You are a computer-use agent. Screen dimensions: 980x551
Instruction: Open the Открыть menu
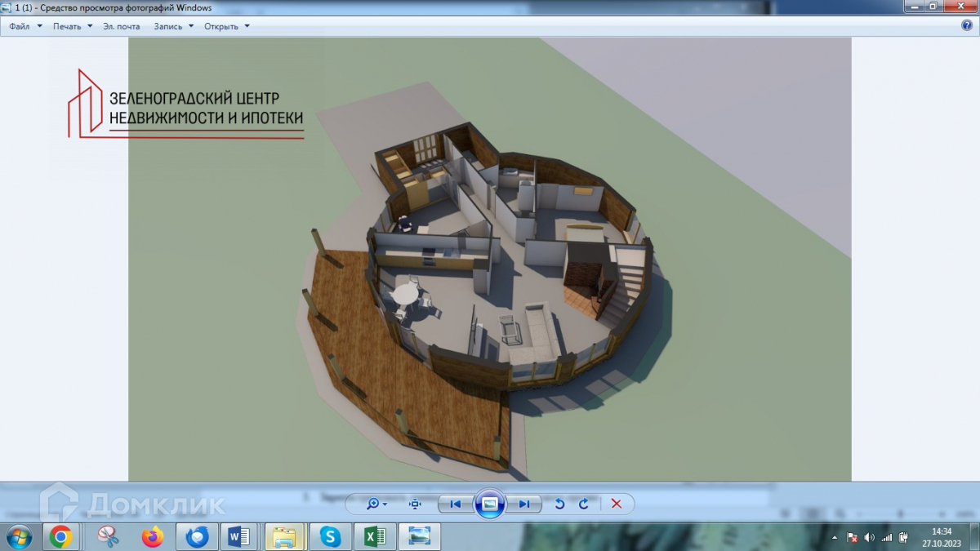coord(226,26)
